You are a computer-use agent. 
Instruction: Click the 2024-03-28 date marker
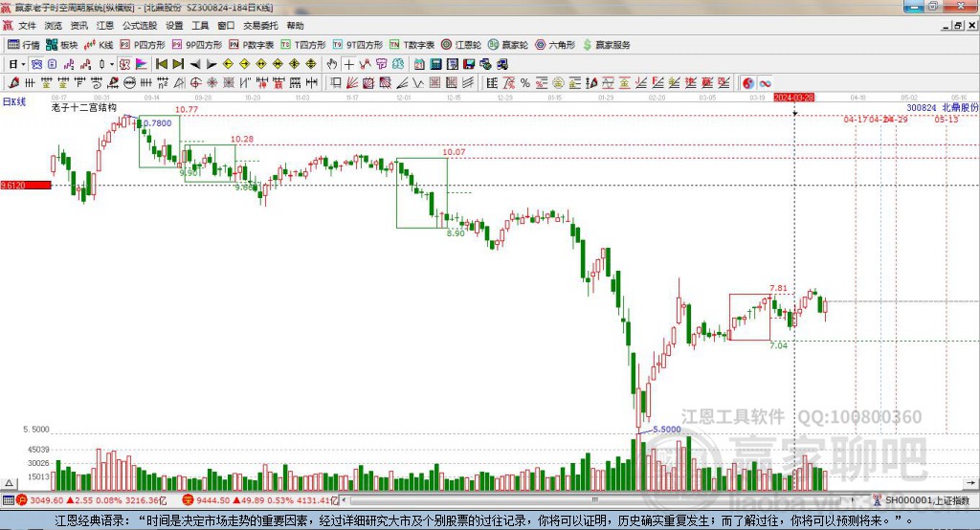click(x=793, y=98)
